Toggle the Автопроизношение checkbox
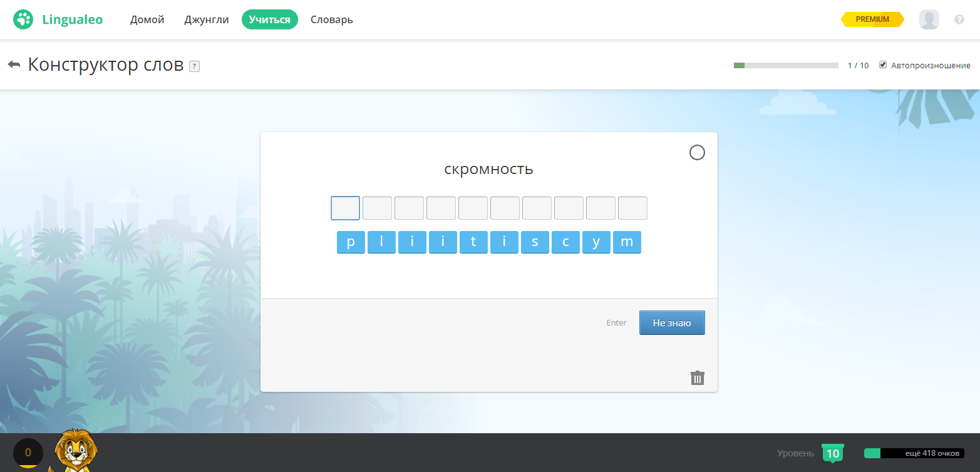980x472 pixels. click(x=883, y=64)
